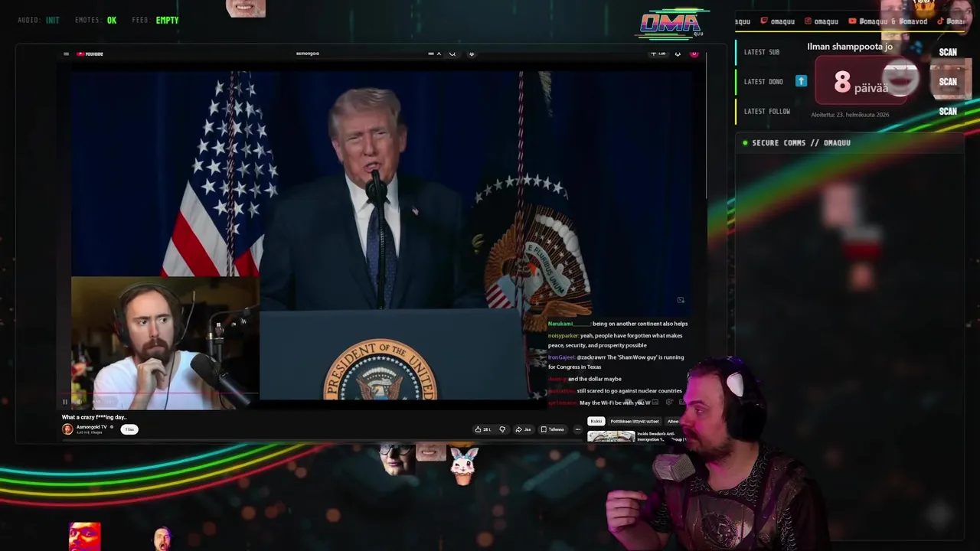Click the AUDIO: INIT status
Image resolution: width=980 pixels, height=551 pixels.
(x=39, y=21)
